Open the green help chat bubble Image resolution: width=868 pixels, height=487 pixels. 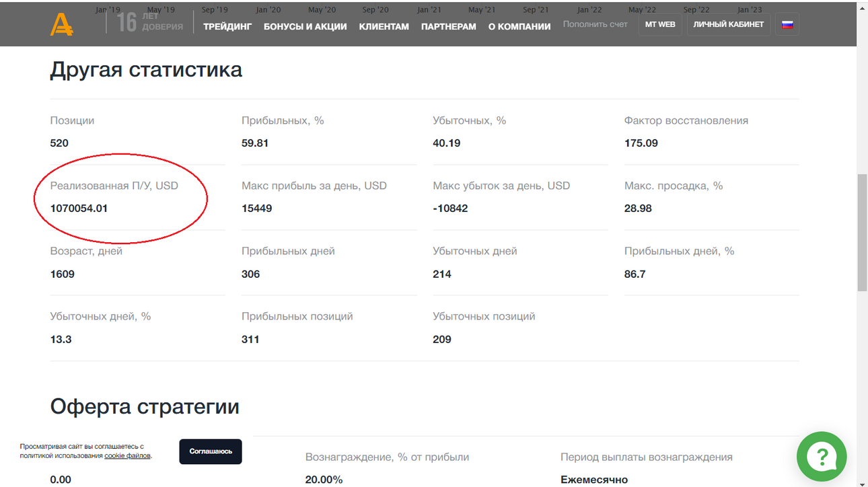pos(822,457)
